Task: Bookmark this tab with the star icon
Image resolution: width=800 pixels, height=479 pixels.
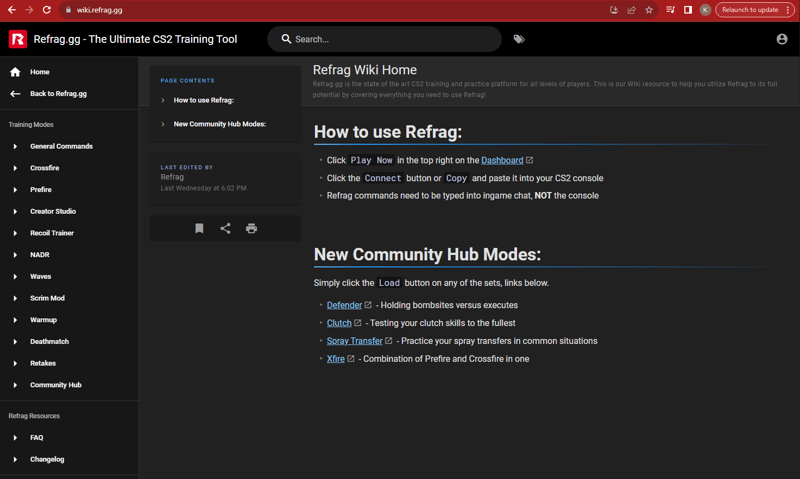Action: (649, 10)
